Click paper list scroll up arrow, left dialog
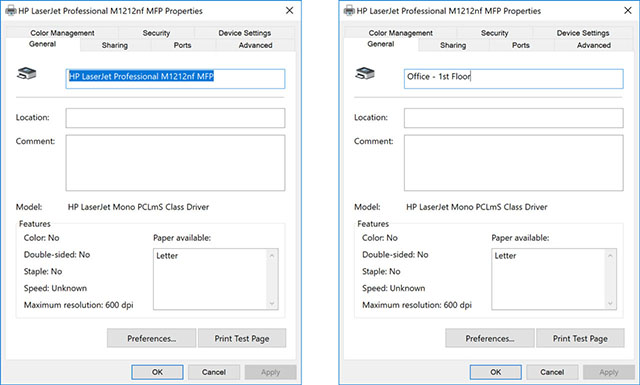The height and width of the screenshot is (385, 640). 272,256
